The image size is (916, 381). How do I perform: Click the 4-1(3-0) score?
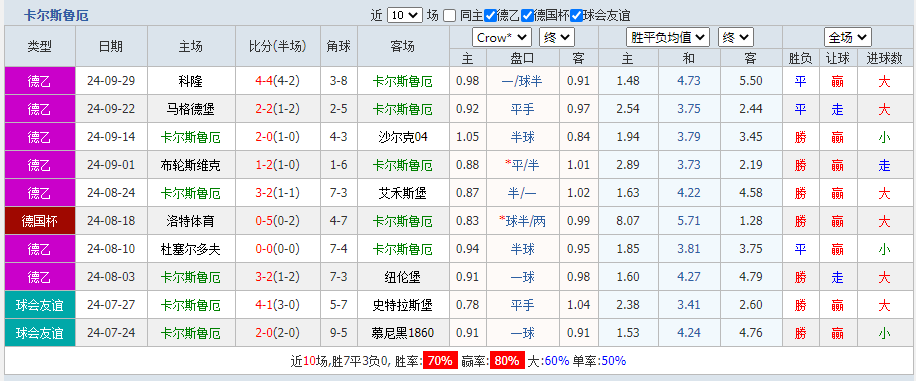click(x=277, y=305)
